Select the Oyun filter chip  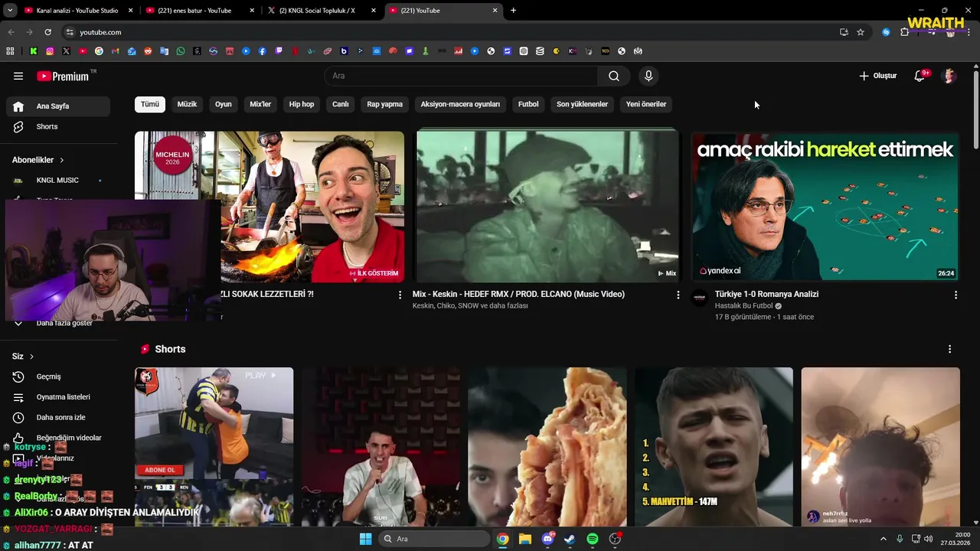coord(224,104)
